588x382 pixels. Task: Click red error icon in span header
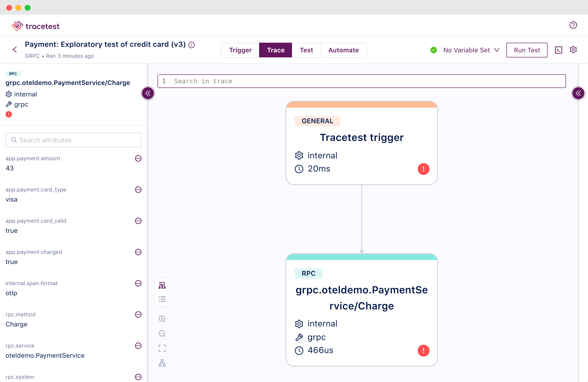(x=9, y=114)
